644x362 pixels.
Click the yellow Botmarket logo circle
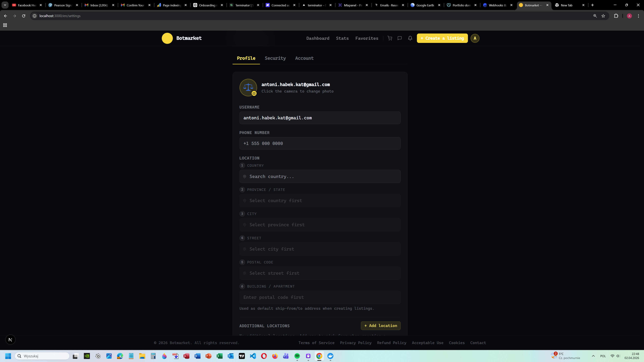[x=167, y=38]
